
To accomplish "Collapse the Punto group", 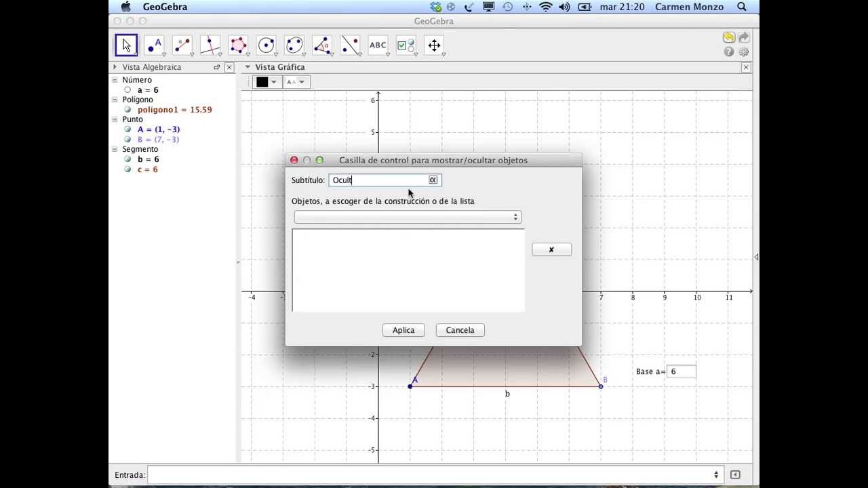I will click(x=115, y=119).
